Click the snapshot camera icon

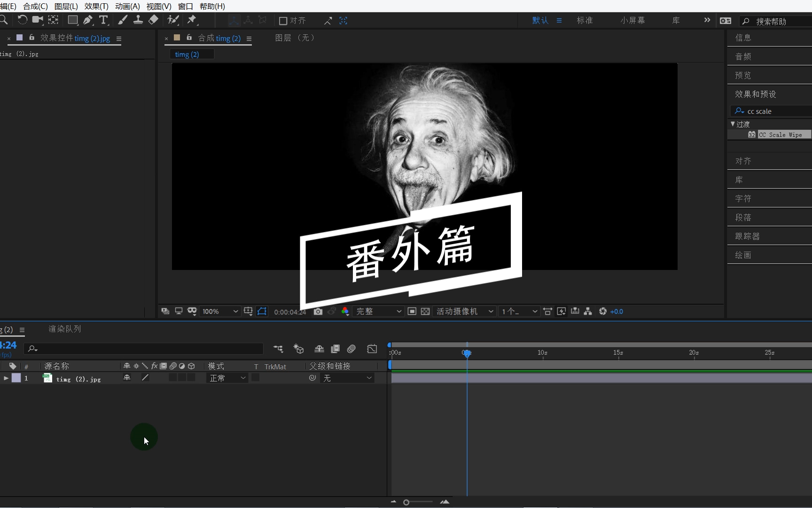(318, 311)
